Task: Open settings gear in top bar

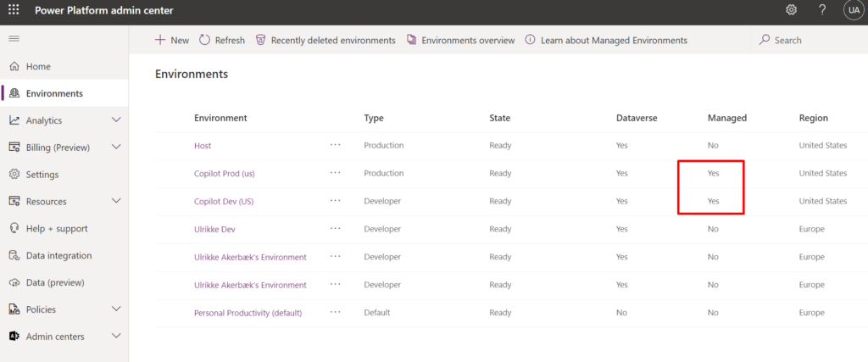Action: (x=791, y=10)
